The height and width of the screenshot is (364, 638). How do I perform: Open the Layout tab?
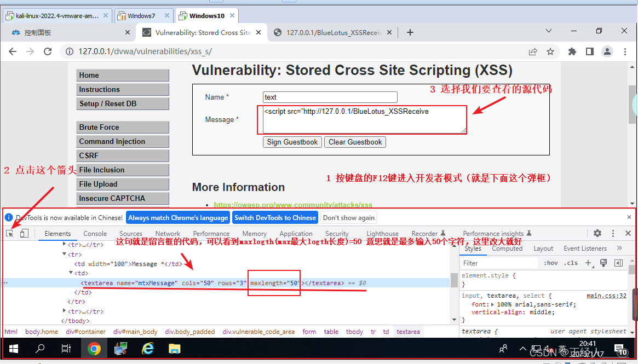point(543,248)
